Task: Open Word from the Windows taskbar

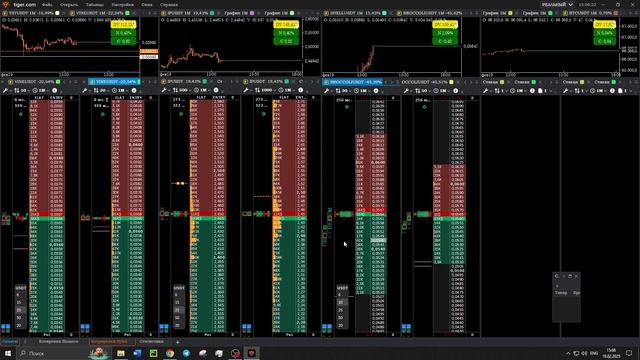Action: coord(137,353)
